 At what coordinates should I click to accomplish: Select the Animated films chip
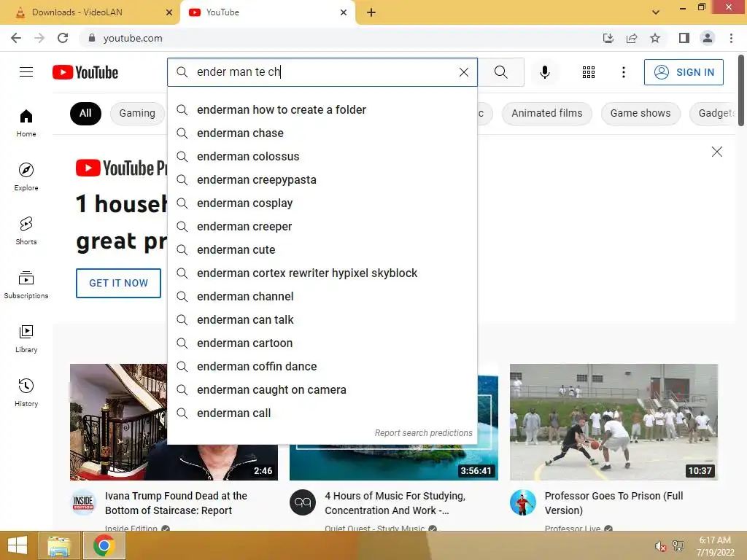[547, 113]
